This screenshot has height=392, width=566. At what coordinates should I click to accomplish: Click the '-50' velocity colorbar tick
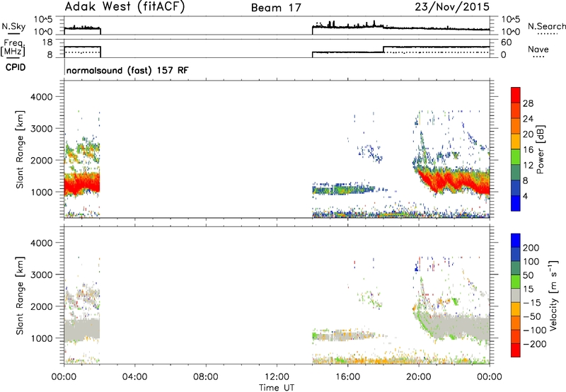(x=532, y=316)
